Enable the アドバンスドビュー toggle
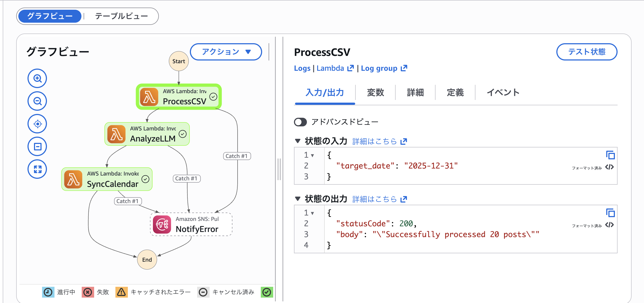The image size is (644, 303). [300, 122]
